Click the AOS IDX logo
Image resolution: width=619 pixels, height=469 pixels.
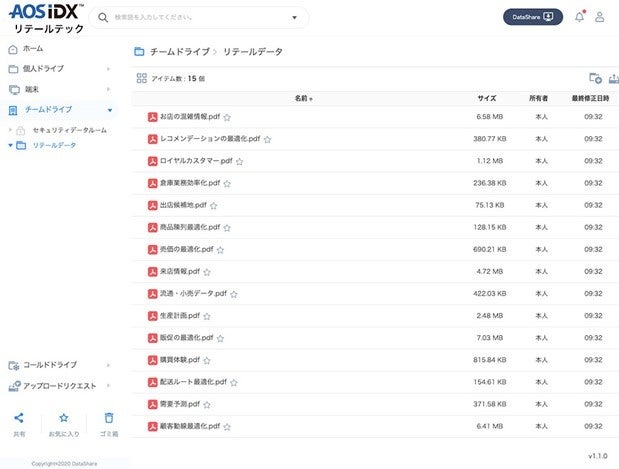click(x=47, y=18)
